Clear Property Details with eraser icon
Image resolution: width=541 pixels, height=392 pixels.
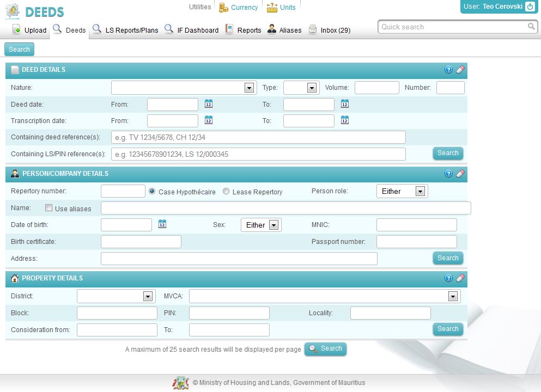[460, 278]
